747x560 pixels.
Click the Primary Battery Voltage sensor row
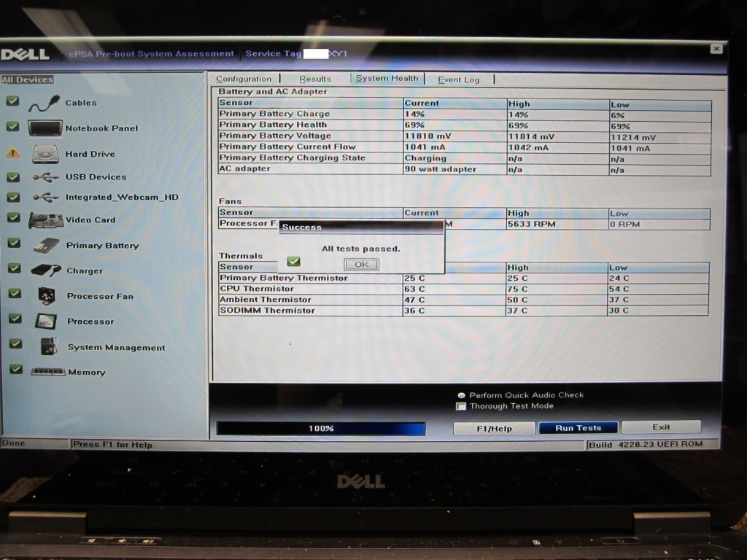(465, 136)
